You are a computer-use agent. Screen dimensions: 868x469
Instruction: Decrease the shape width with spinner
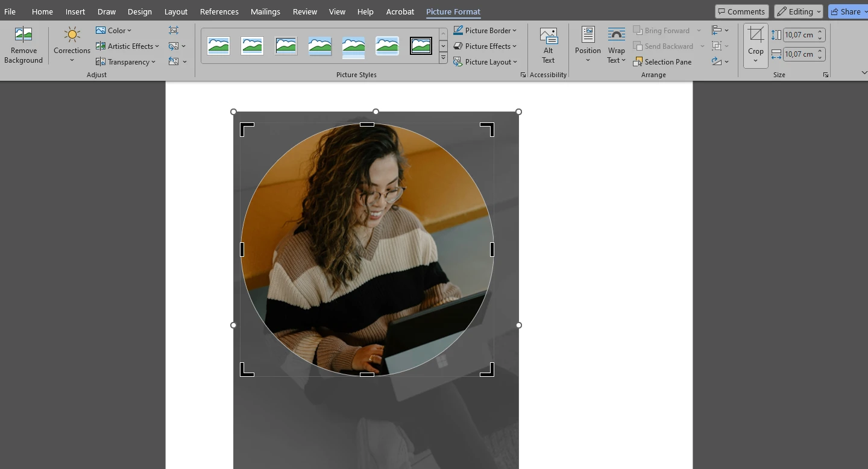(820, 57)
